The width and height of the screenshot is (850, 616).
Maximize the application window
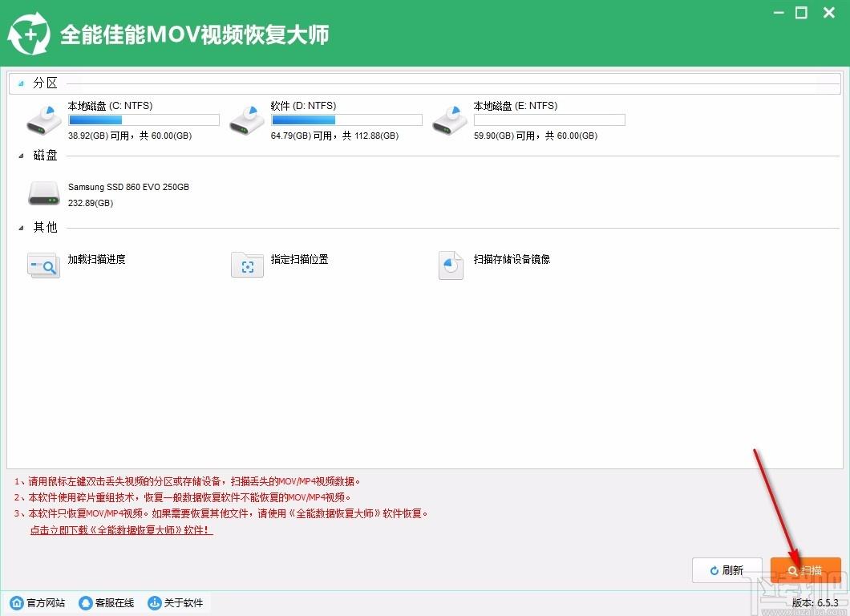(x=801, y=12)
